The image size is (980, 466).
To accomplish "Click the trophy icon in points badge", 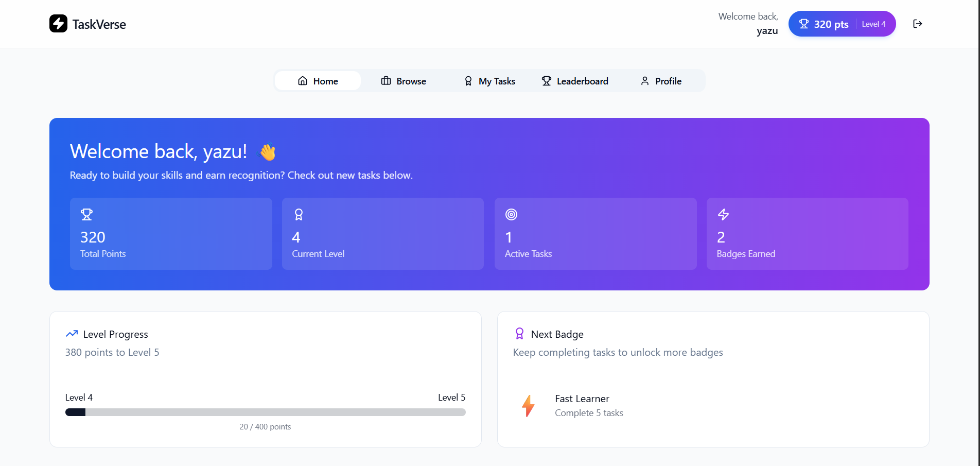I will 803,24.
